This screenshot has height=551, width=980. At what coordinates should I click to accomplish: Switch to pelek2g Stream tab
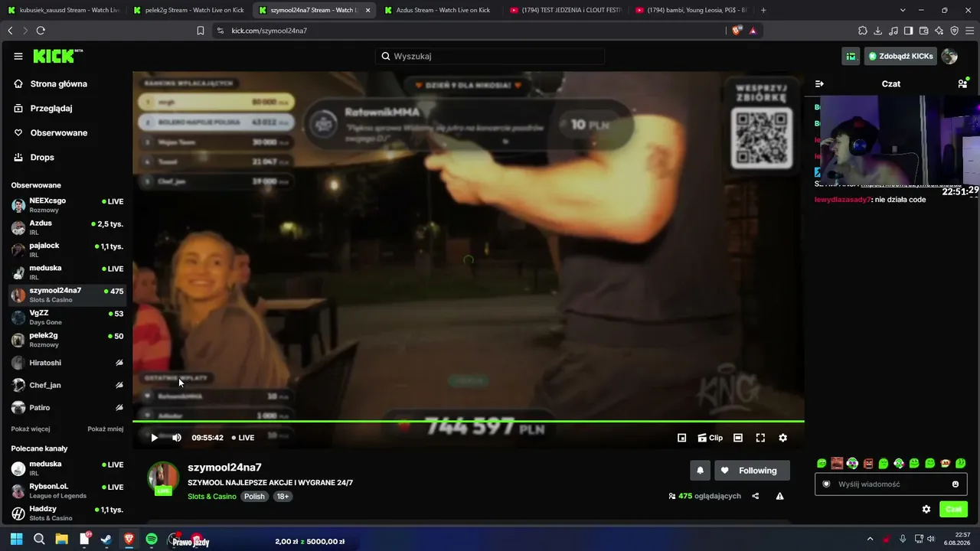pos(188,10)
